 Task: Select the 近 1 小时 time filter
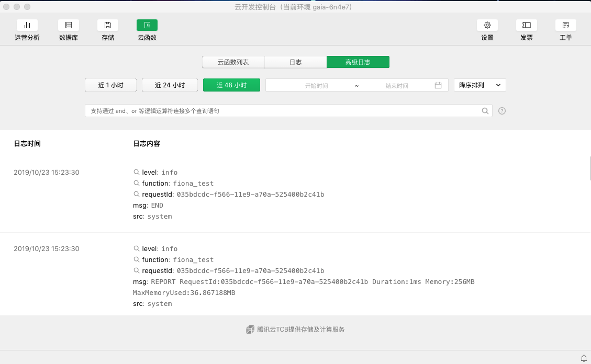(x=110, y=85)
